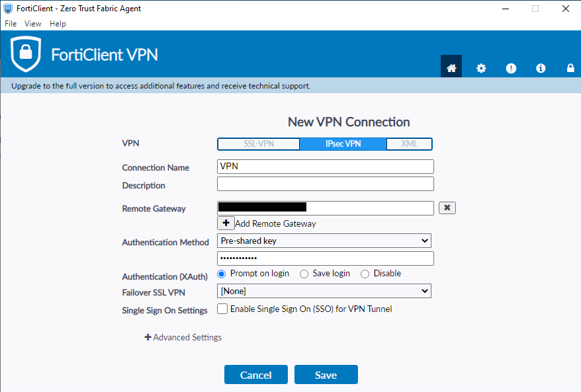The image size is (581, 392).
Task: Open the Help menu
Action: click(x=58, y=24)
